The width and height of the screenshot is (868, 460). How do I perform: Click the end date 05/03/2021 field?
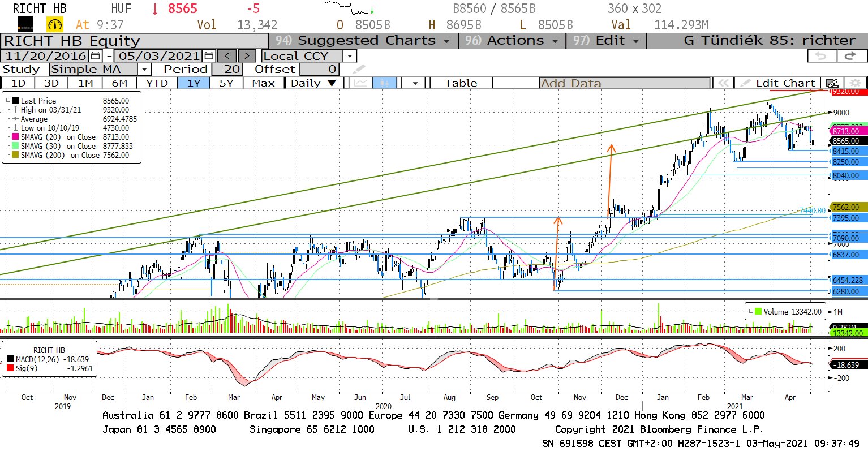point(159,56)
